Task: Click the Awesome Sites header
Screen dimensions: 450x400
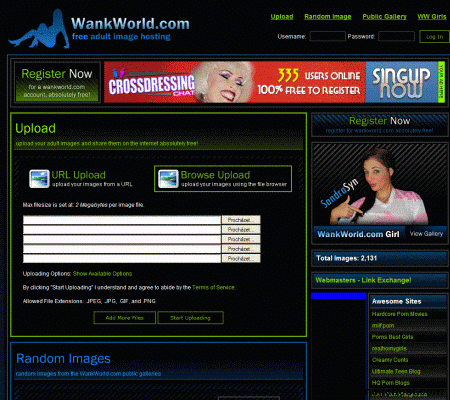Action: pos(397,301)
